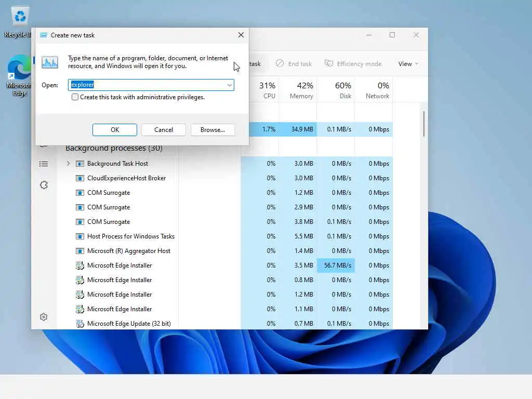Open the Details list icon in the sidebar

[44, 164]
